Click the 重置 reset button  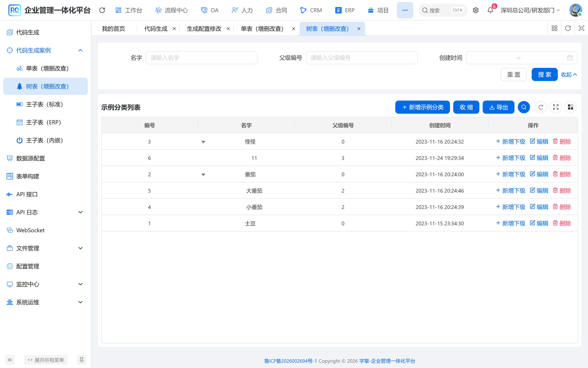coord(513,74)
